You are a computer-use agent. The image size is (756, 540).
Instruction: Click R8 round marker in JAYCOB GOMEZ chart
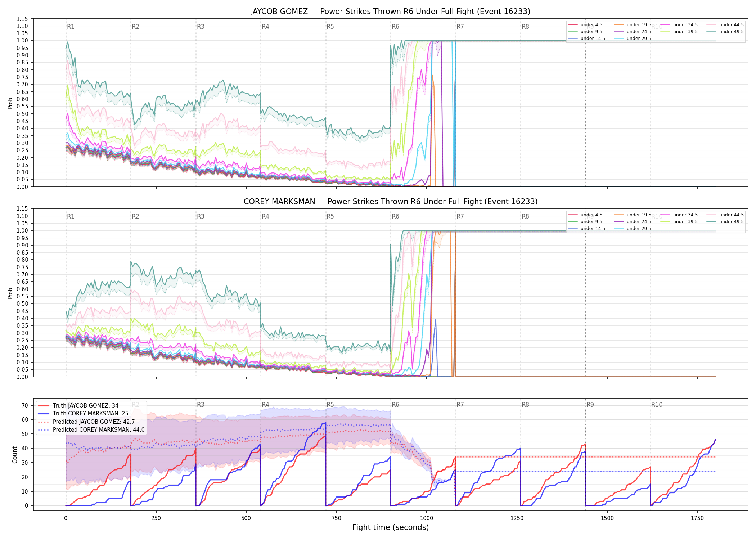525,27
